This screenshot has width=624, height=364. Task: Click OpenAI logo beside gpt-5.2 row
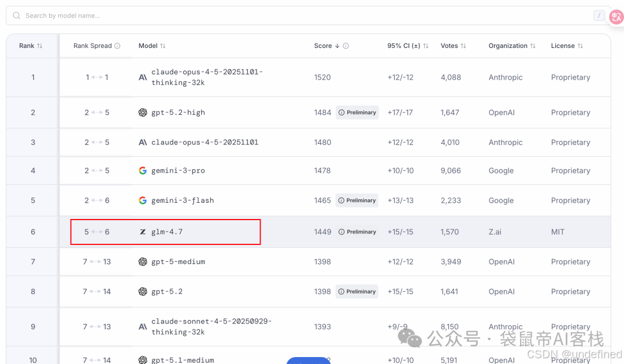143,292
